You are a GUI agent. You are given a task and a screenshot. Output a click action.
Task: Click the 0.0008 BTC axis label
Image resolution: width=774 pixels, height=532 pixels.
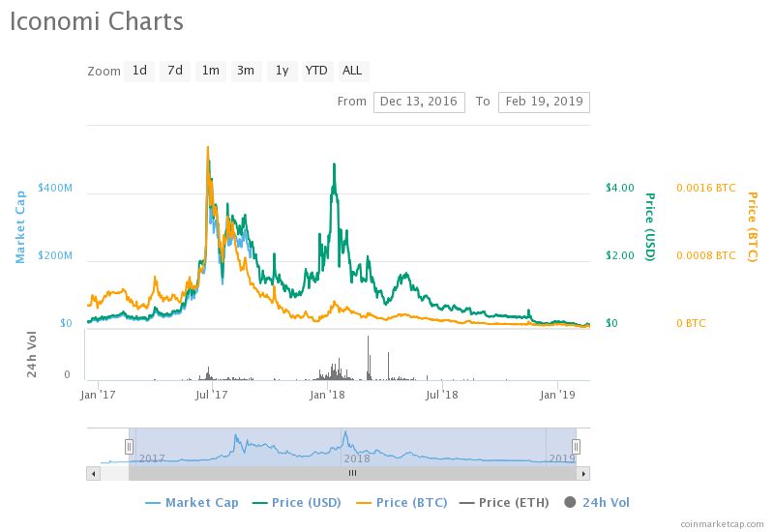pos(706,255)
